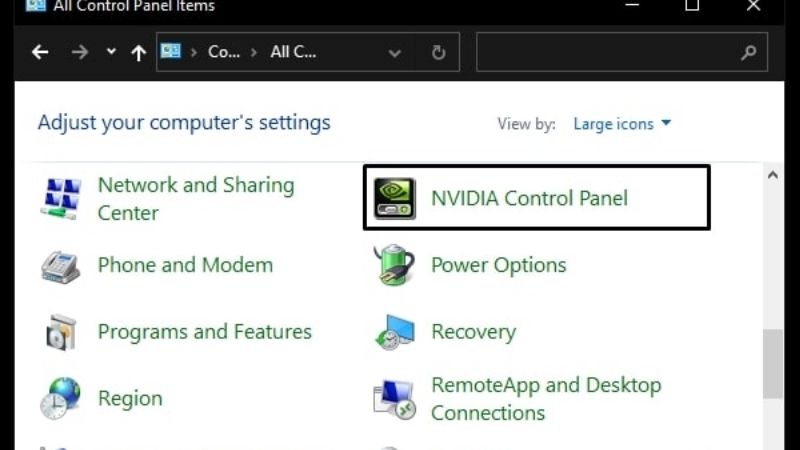Click the RemoteApp and Desktop Connections icon
The image size is (800, 450).
[x=394, y=399]
